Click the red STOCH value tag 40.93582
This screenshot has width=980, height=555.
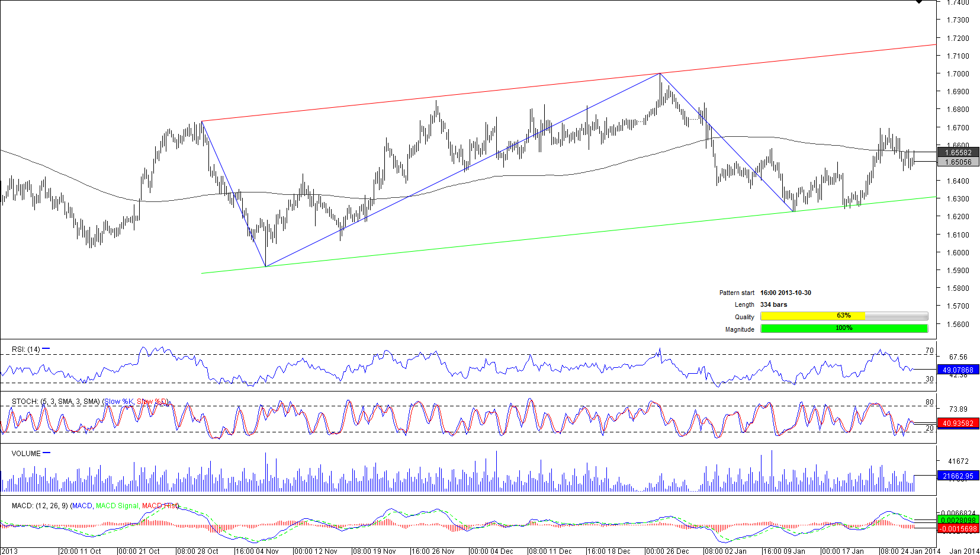[957, 423]
